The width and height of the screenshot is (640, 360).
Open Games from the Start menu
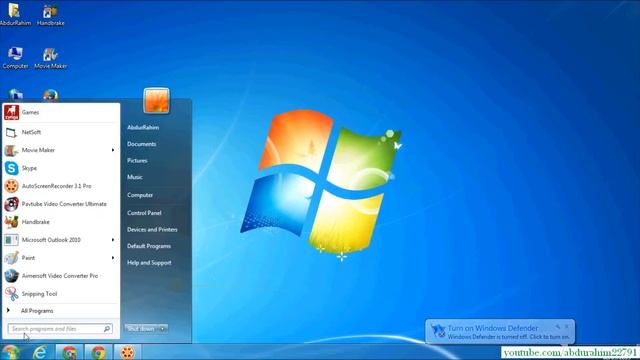point(61,112)
